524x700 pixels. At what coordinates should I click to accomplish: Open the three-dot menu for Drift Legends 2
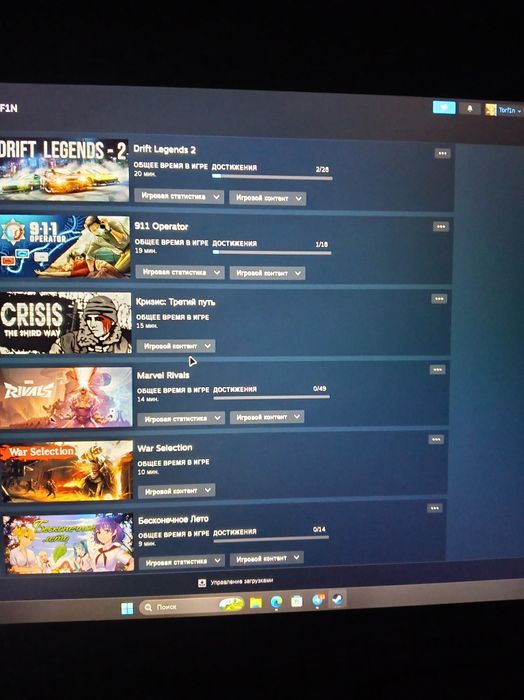tap(442, 154)
